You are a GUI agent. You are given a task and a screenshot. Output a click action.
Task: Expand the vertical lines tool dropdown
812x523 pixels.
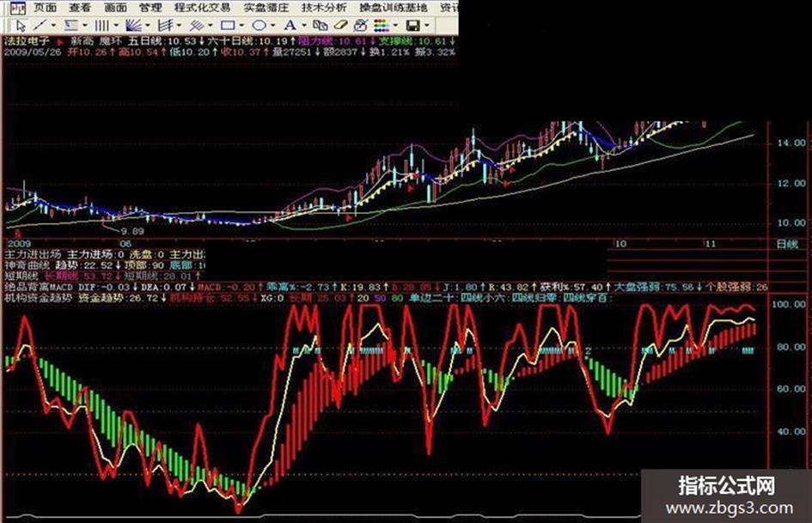116,26
